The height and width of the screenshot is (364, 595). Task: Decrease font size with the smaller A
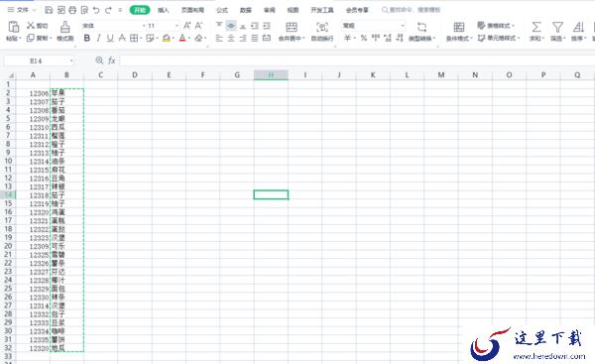tap(199, 26)
